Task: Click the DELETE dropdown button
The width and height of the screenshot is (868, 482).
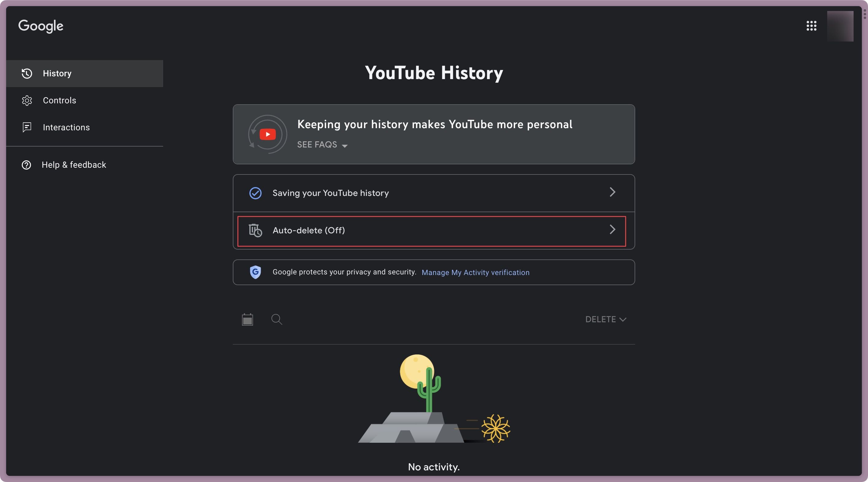Action: [x=605, y=319]
